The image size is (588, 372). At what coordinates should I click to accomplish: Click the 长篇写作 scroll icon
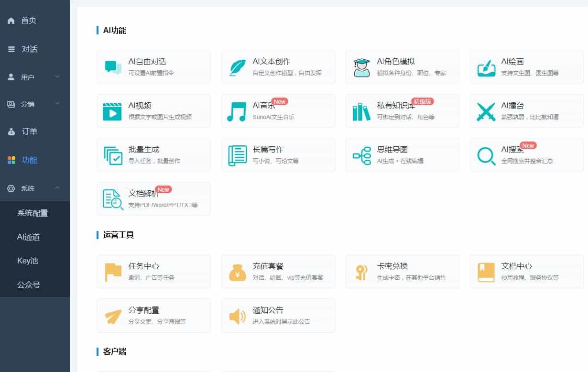(x=238, y=155)
